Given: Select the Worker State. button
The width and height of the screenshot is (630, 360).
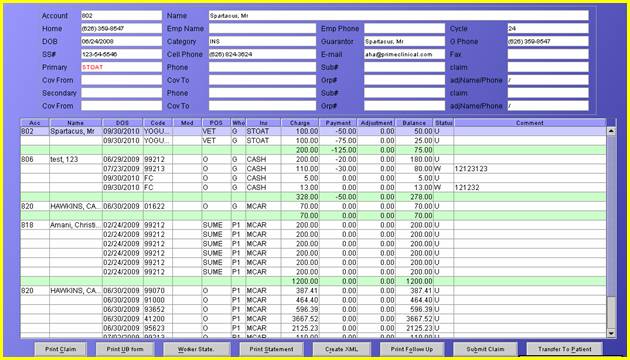Looking at the screenshot, I should pyautogui.click(x=196, y=349).
